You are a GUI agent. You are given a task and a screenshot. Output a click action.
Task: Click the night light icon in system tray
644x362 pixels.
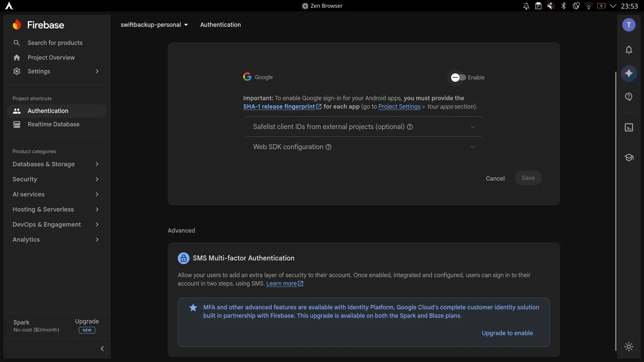click(x=576, y=6)
